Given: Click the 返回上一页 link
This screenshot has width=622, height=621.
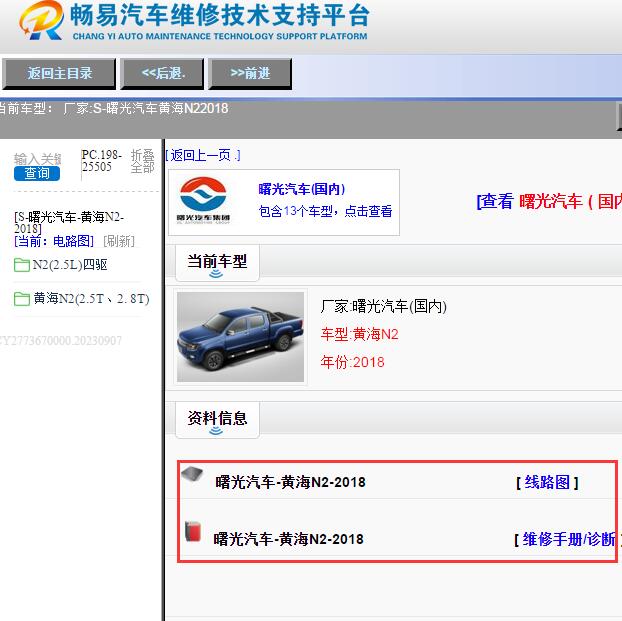Looking at the screenshot, I should [x=203, y=155].
